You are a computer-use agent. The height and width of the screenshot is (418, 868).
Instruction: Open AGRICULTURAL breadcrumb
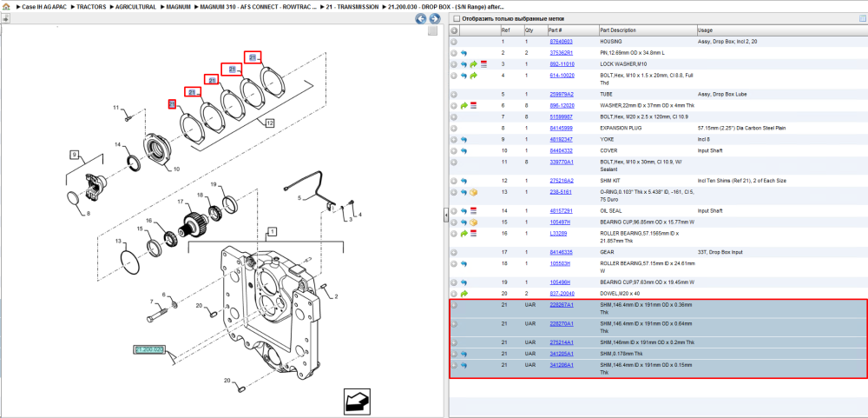point(135,7)
